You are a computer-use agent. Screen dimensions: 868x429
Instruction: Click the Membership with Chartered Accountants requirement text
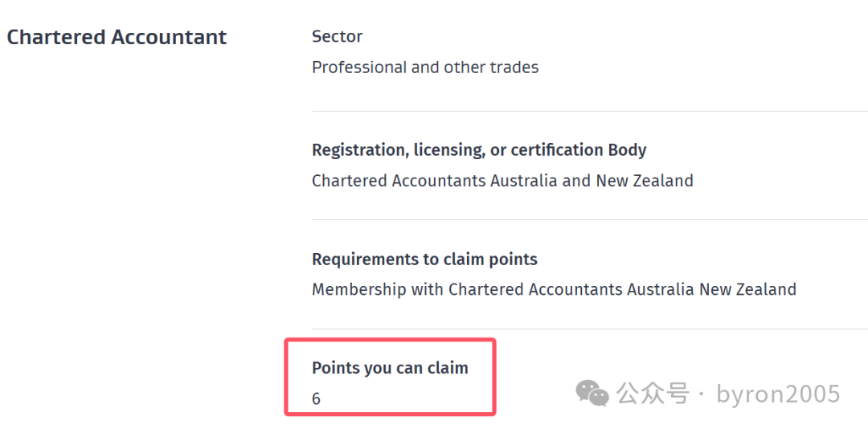click(x=554, y=289)
